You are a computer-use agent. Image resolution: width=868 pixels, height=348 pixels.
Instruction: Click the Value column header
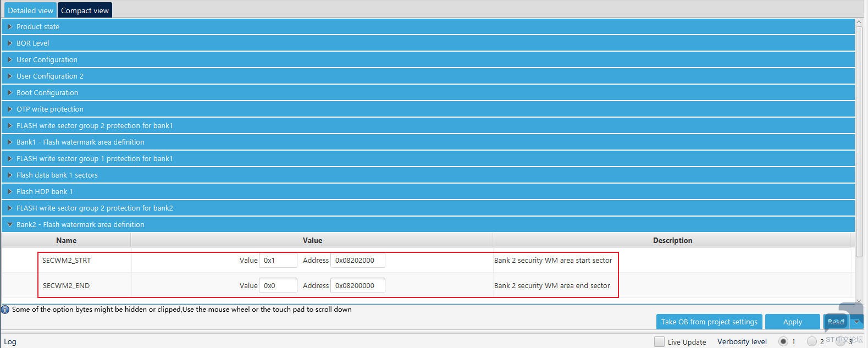(x=312, y=240)
